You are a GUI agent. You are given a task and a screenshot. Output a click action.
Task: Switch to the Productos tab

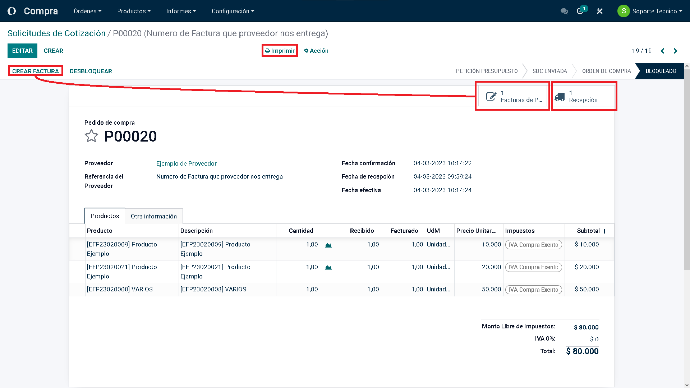pos(105,216)
